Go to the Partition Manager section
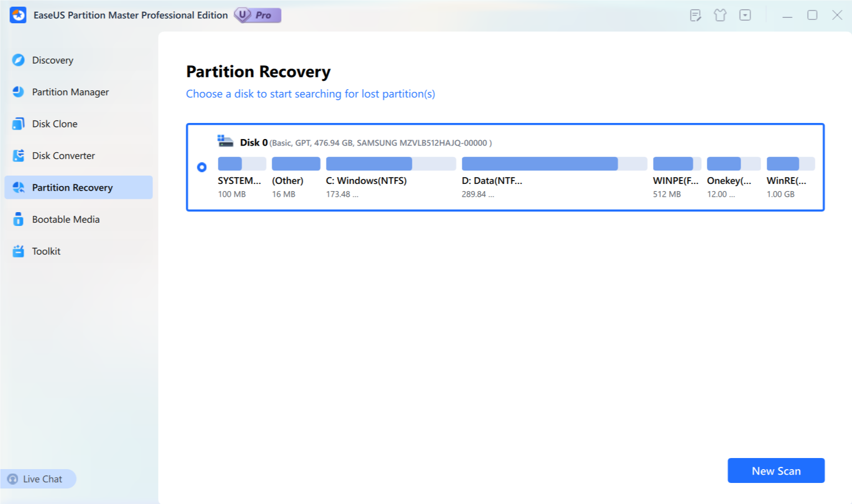Viewport: 852px width, 504px height. (x=78, y=92)
